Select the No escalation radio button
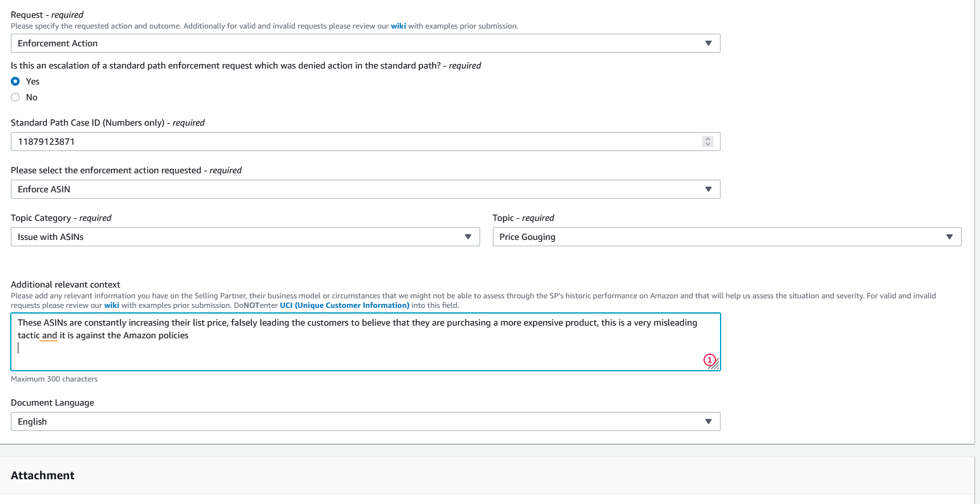This screenshot has width=980, height=504. click(x=15, y=97)
